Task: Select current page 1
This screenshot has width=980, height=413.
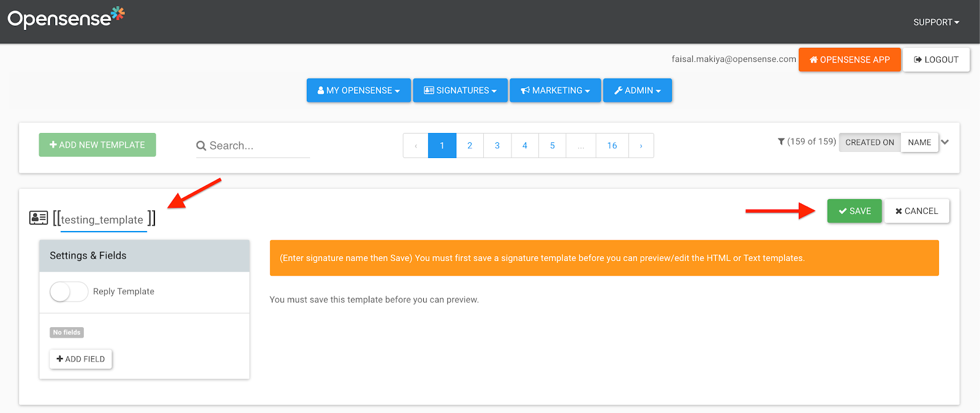Action: (442, 146)
